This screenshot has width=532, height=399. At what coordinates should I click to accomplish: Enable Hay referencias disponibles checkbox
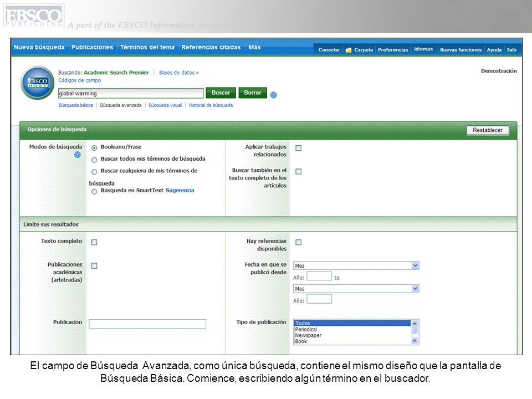[x=298, y=242]
